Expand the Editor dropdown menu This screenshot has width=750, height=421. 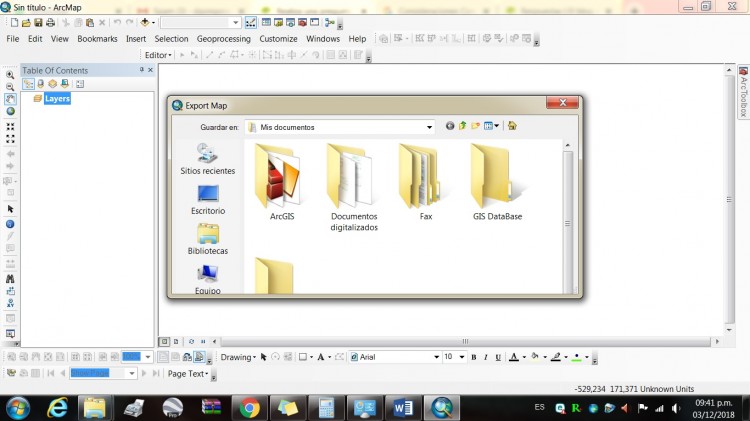(158, 55)
